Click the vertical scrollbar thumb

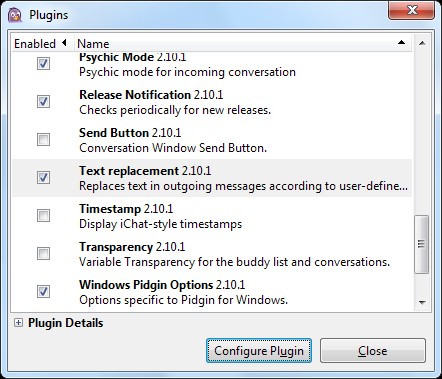point(422,244)
